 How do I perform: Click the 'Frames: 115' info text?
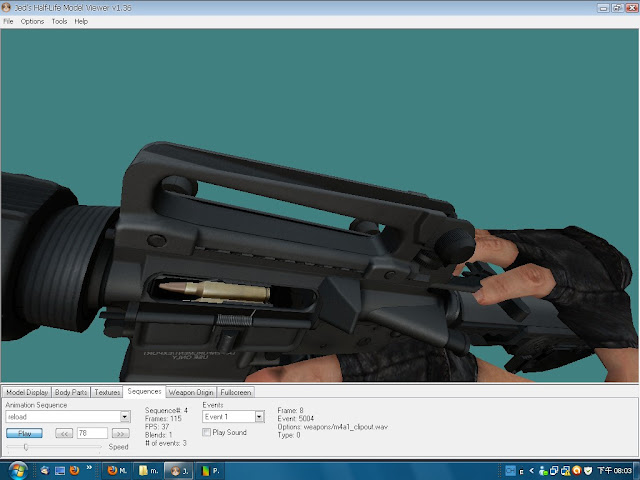click(163, 419)
